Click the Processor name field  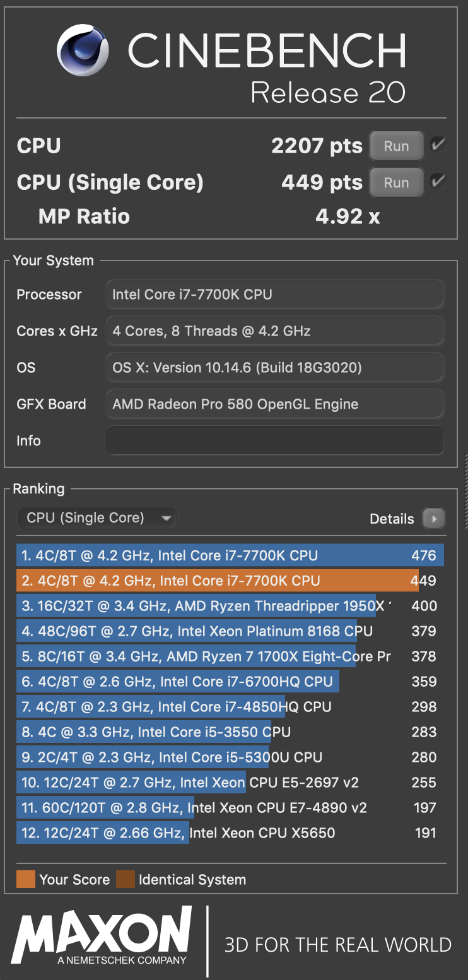[x=275, y=295]
